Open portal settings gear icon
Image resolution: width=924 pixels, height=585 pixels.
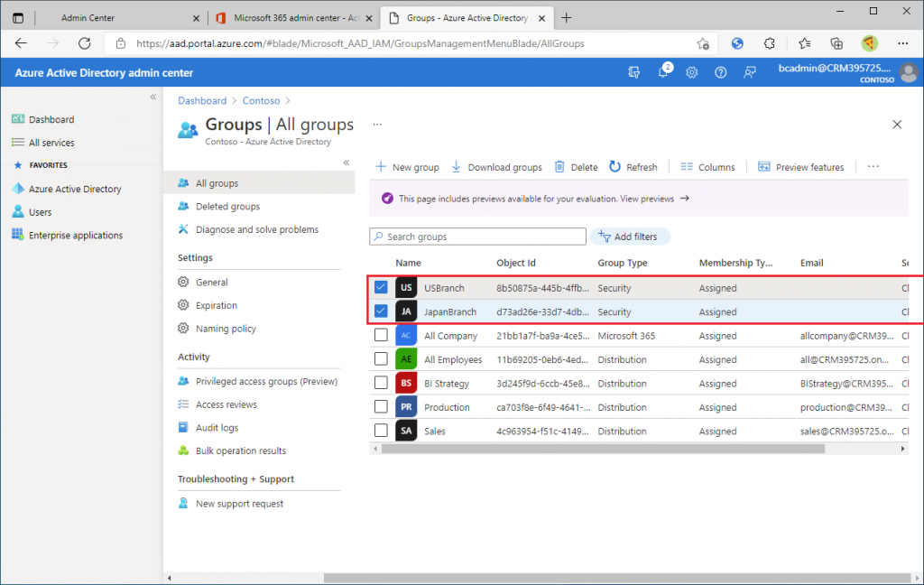point(691,72)
